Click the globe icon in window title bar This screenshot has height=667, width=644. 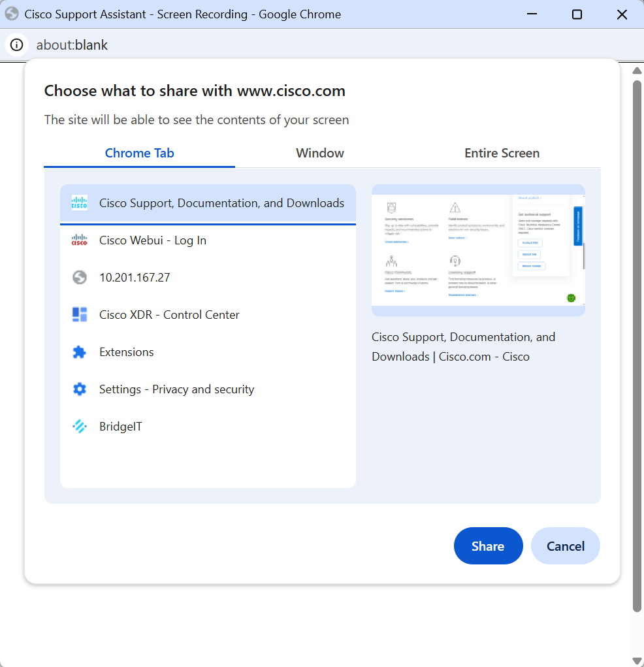click(x=12, y=14)
